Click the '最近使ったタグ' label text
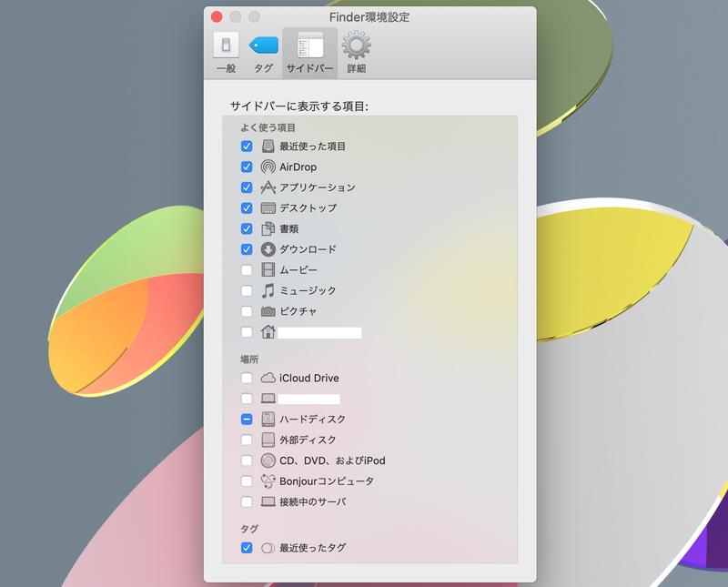Image resolution: width=728 pixels, height=587 pixels. tap(312, 548)
